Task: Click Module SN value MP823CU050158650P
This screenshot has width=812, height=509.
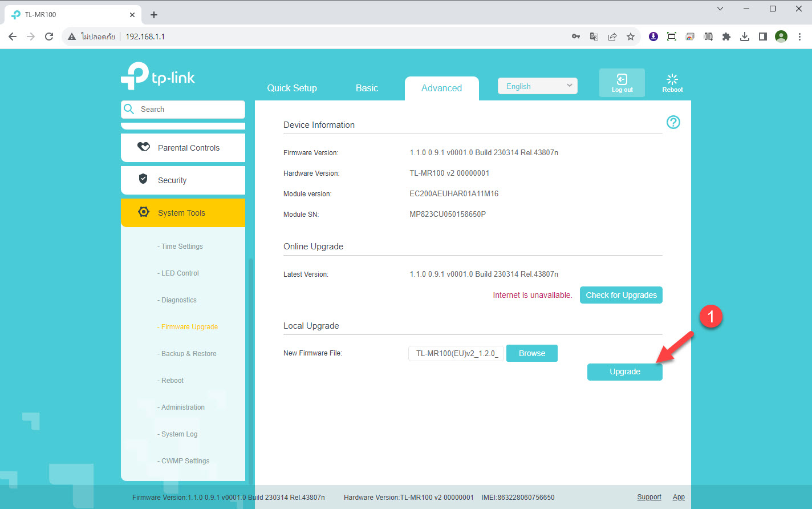Action: click(x=448, y=215)
